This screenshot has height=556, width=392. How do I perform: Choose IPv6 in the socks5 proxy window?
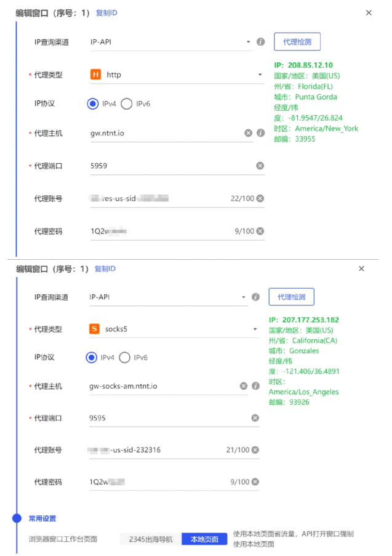(124, 357)
